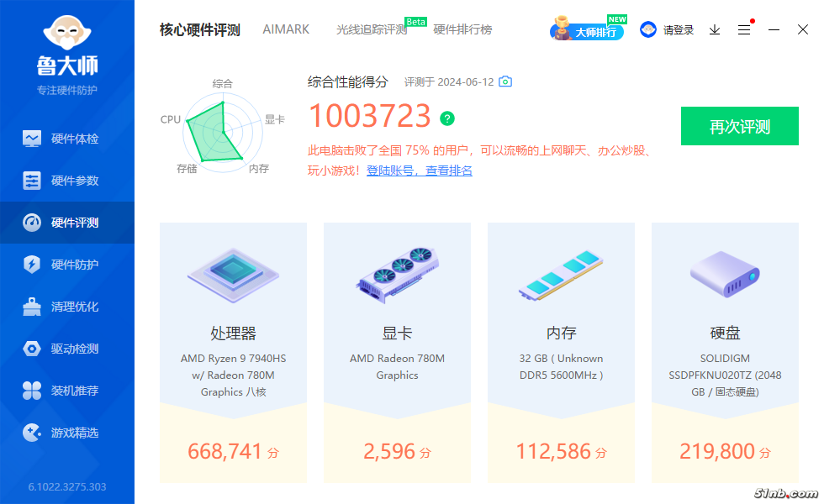Viewport: 824px width, 504px height.
Task: Click the graphics card illustration
Action: (397, 274)
